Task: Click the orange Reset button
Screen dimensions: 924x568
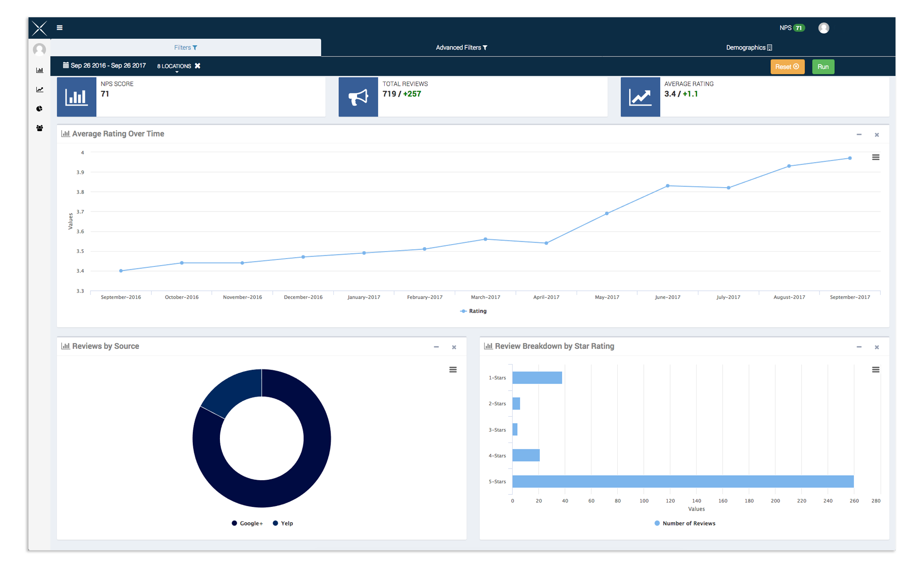Action: coord(787,67)
